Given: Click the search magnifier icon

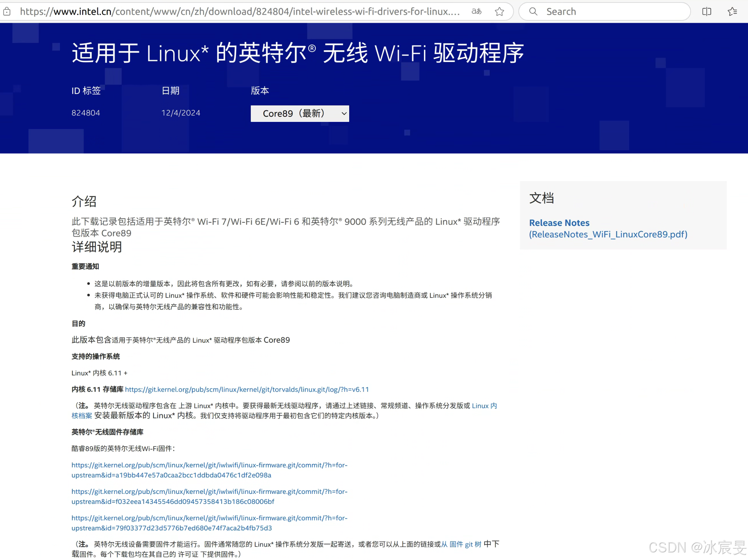Looking at the screenshot, I should click(533, 12).
